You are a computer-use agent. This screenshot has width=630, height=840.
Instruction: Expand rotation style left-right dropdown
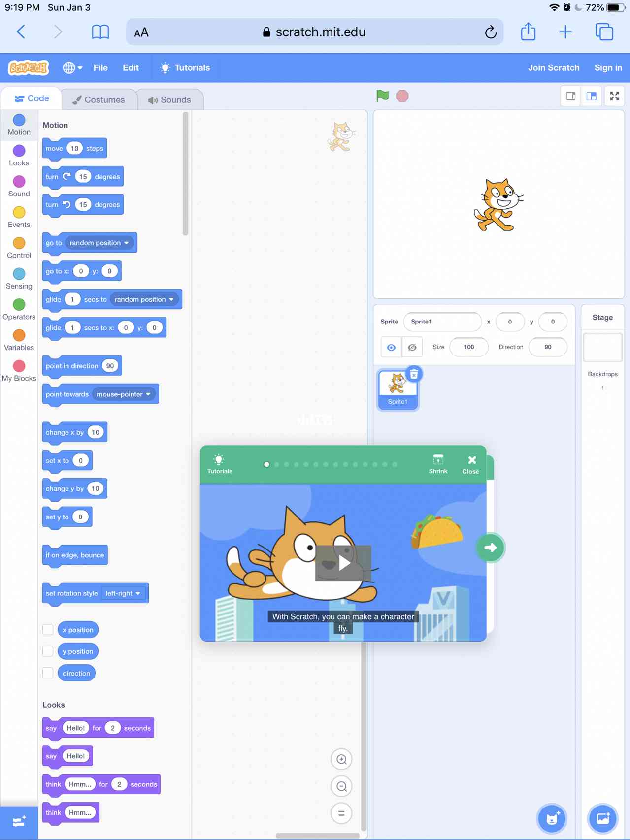tap(123, 593)
